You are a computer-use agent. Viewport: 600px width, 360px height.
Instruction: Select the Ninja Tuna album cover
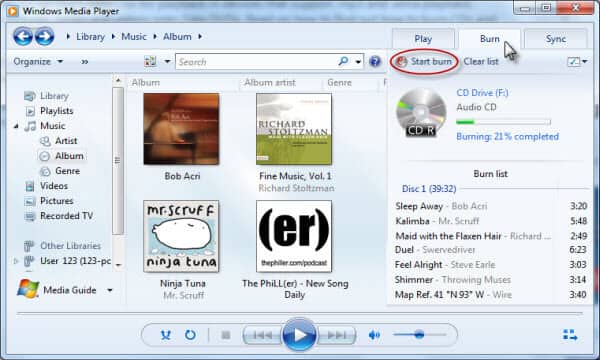pos(181,236)
